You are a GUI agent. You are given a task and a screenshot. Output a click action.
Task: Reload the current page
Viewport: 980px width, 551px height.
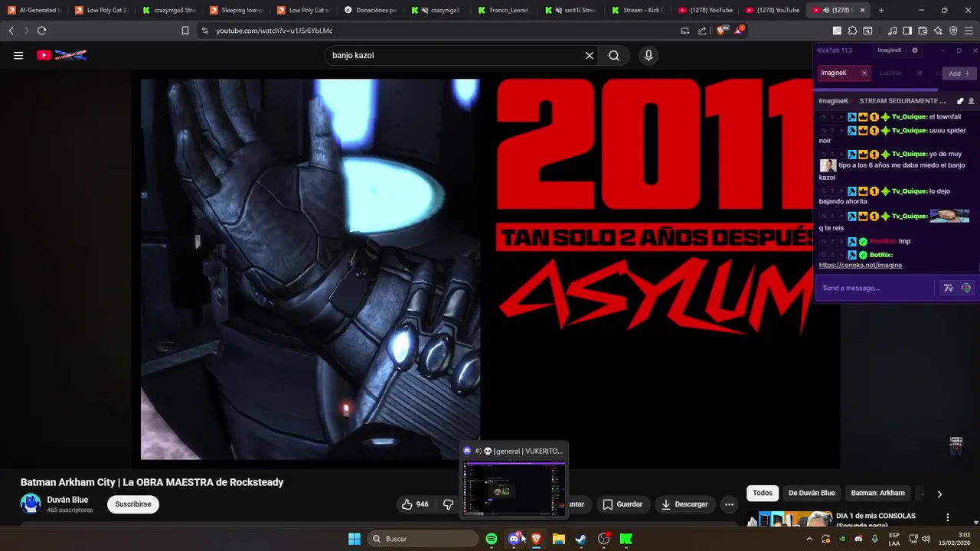coord(41,31)
